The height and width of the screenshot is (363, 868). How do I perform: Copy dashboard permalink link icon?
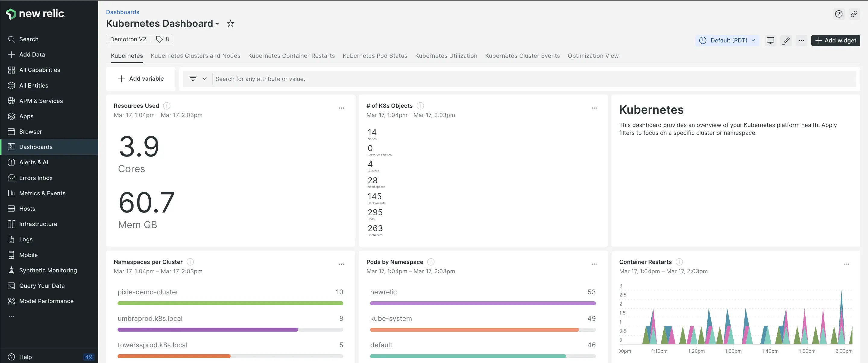point(854,14)
